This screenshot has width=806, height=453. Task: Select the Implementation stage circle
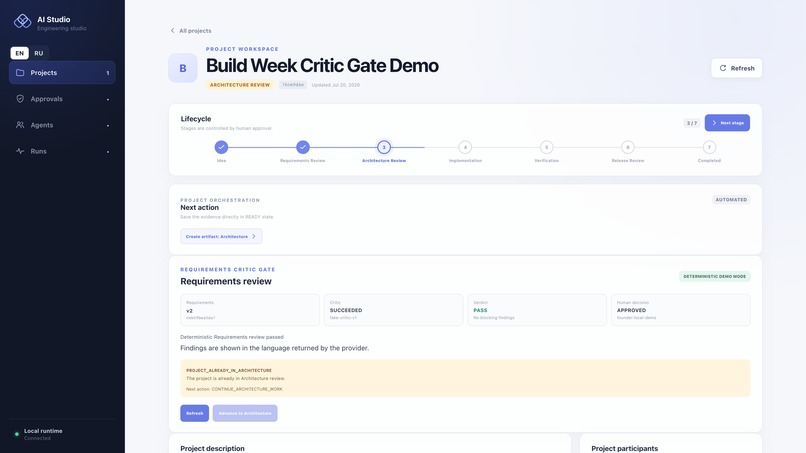pos(465,148)
